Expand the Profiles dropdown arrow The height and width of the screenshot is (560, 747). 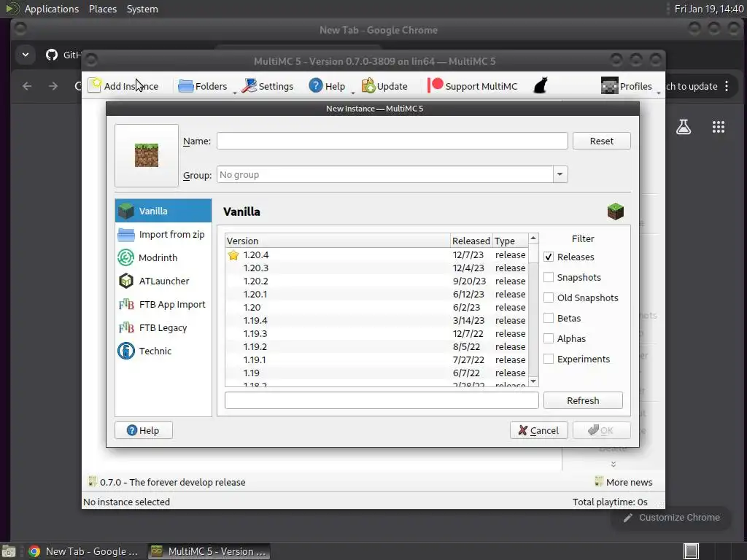659,93
